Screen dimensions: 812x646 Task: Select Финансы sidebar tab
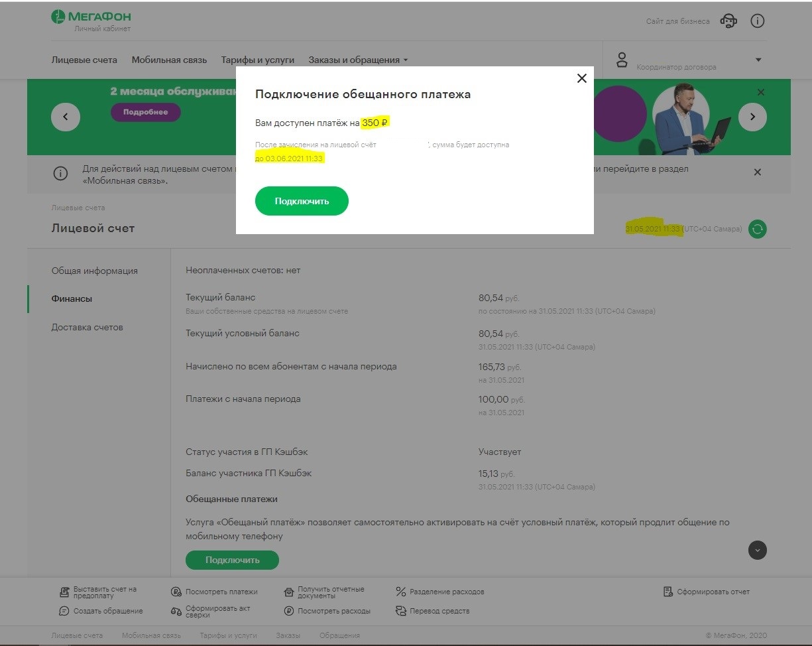coord(72,299)
